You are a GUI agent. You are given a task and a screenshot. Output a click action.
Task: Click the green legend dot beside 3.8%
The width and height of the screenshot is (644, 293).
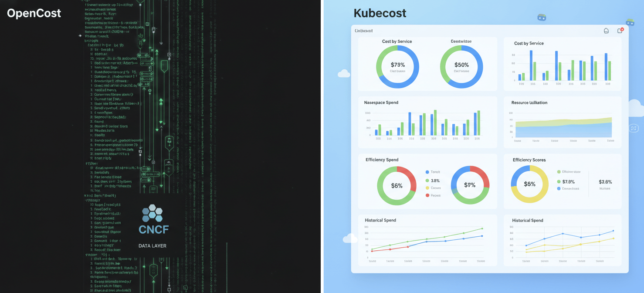pyautogui.click(x=427, y=181)
